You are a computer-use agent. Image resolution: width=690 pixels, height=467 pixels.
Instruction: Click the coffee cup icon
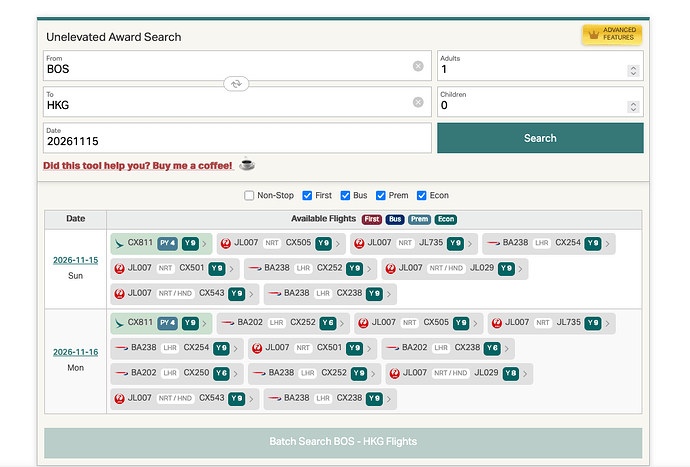point(247,165)
